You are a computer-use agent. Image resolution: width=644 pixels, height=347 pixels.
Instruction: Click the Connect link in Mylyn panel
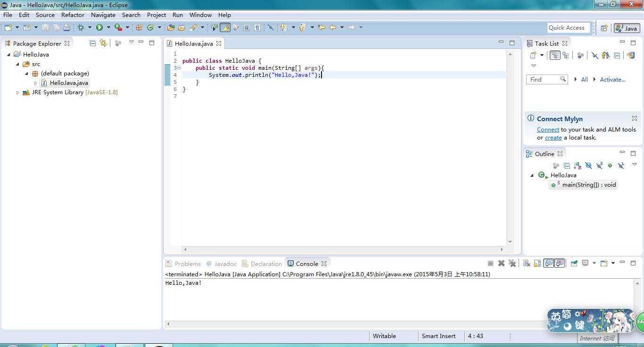click(x=548, y=130)
